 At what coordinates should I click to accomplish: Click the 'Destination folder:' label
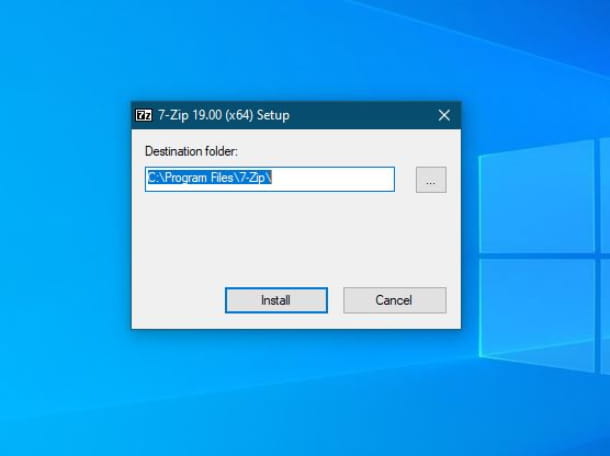click(191, 151)
